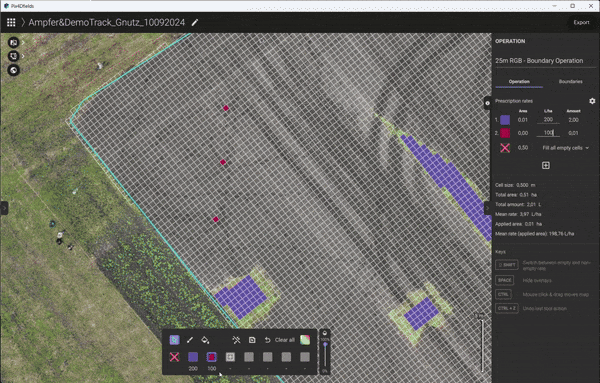Click the pencil icon to rename the project
Viewport: 600px width, 383px height.
(x=195, y=23)
